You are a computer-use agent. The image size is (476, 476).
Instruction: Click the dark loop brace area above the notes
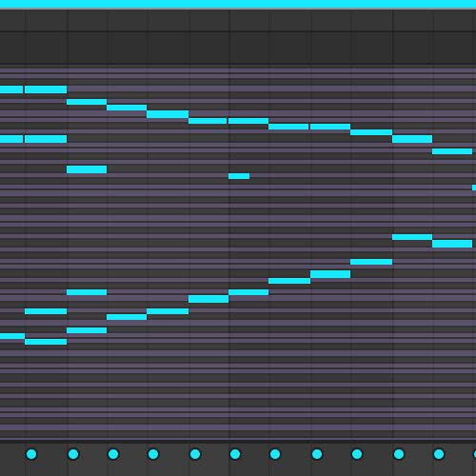coord(238,48)
